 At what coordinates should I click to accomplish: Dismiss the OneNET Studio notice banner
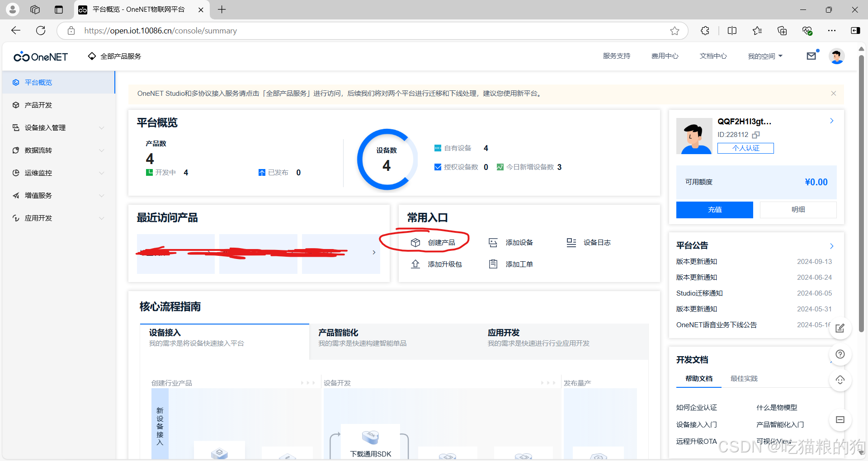coord(833,94)
